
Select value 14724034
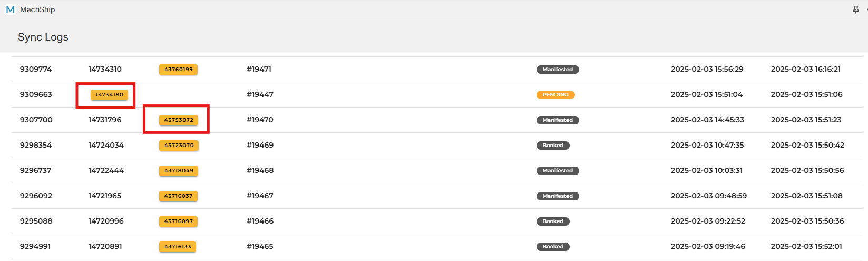106,145
